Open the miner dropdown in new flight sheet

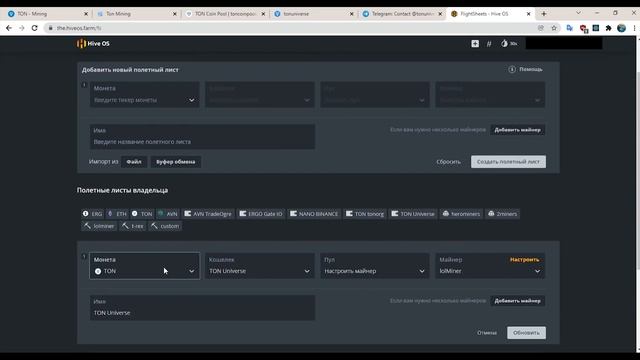pyautogui.click(x=490, y=95)
